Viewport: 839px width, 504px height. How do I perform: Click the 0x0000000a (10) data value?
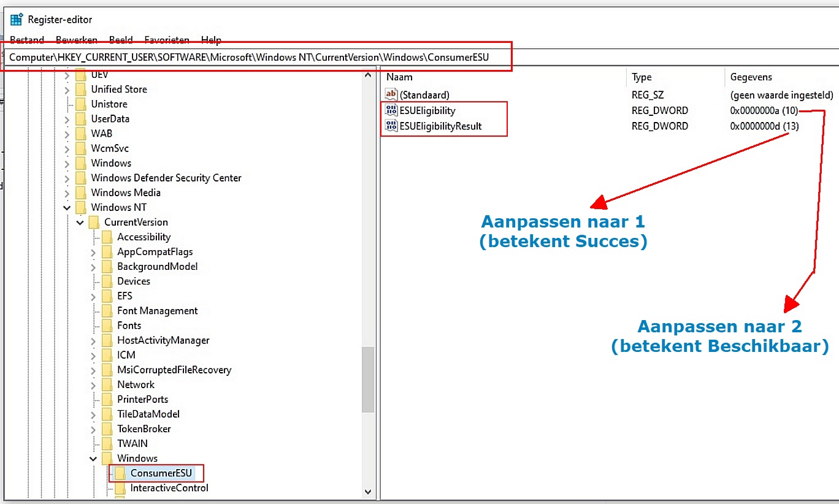tap(764, 110)
